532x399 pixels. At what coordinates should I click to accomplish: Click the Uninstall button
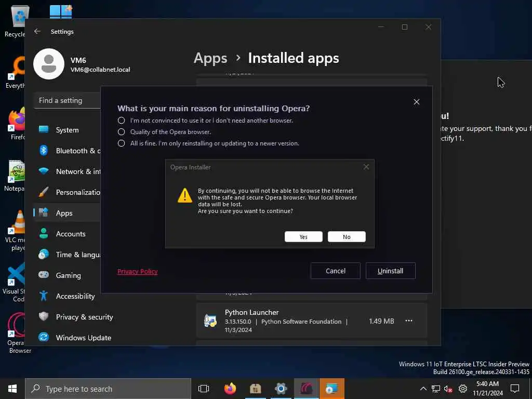click(390, 271)
